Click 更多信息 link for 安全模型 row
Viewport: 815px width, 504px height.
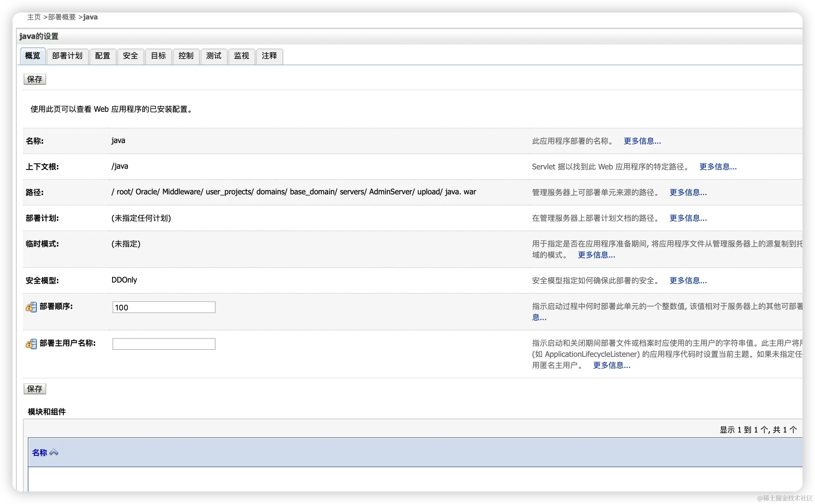(x=688, y=280)
